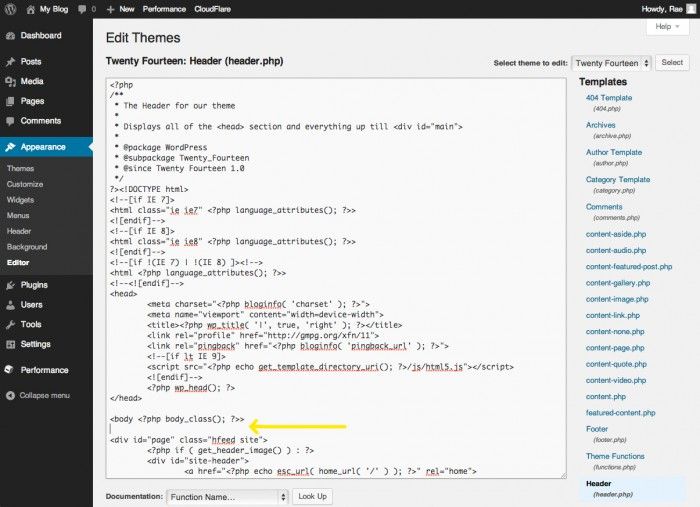Open Widgets under Appearance

point(21,199)
